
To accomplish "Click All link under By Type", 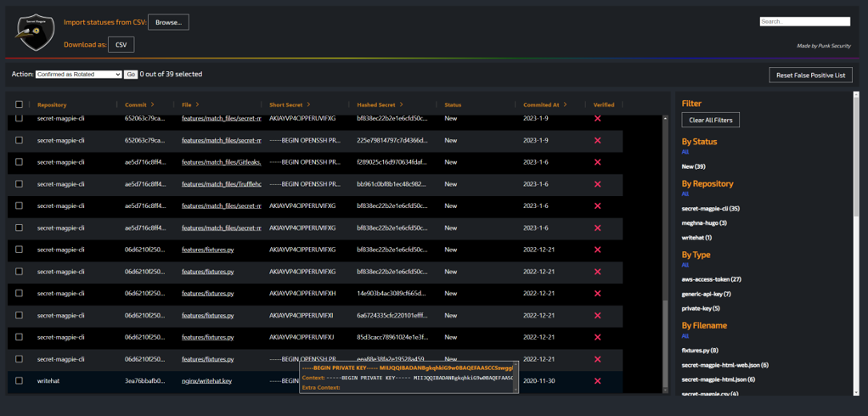I will click(685, 265).
